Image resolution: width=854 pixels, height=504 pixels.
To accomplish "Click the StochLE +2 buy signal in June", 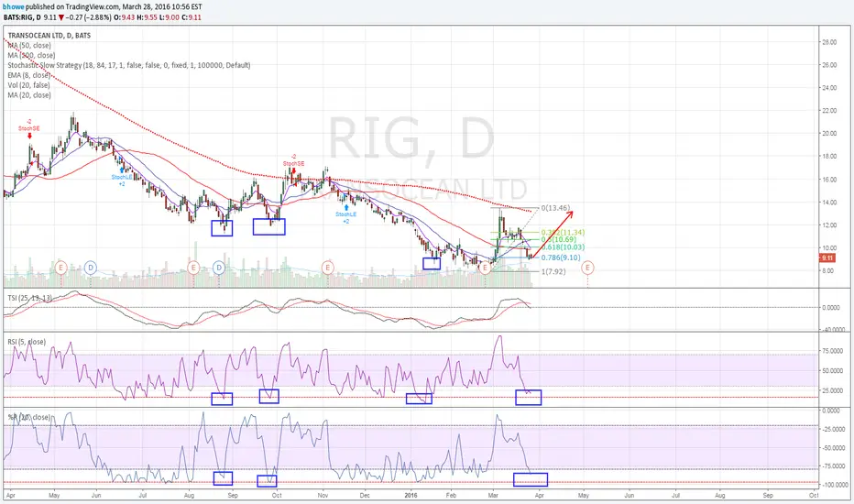I will click(122, 177).
